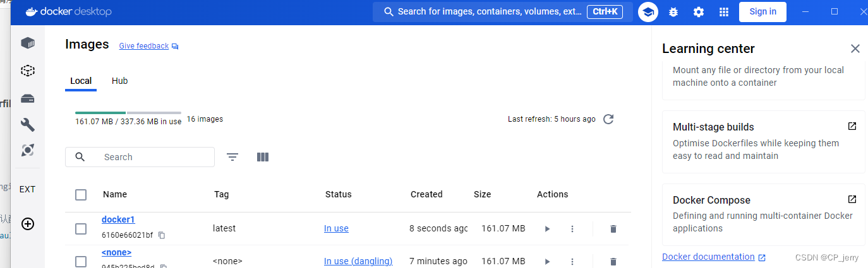
Task: Check the <none> image row checkbox
Action: coord(81,261)
